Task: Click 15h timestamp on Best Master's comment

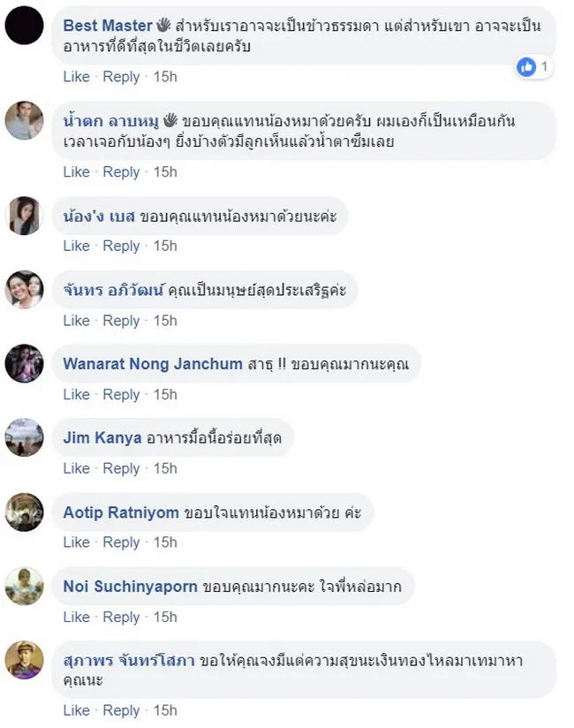Action: point(165,77)
